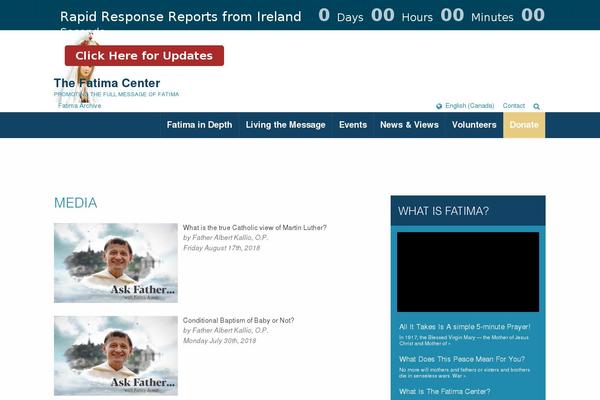Open the Living the Message menu
Image resolution: width=600 pixels, height=400 pixels.
point(285,125)
